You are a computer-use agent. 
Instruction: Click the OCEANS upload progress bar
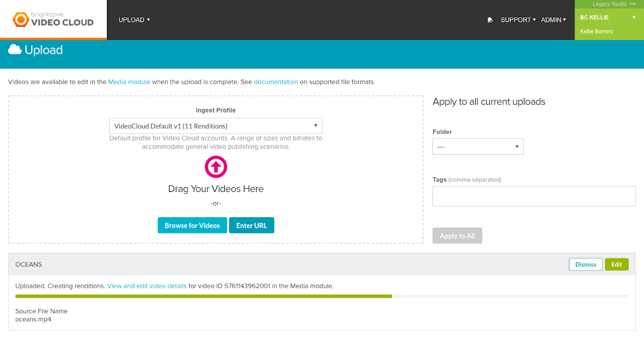pos(322,296)
